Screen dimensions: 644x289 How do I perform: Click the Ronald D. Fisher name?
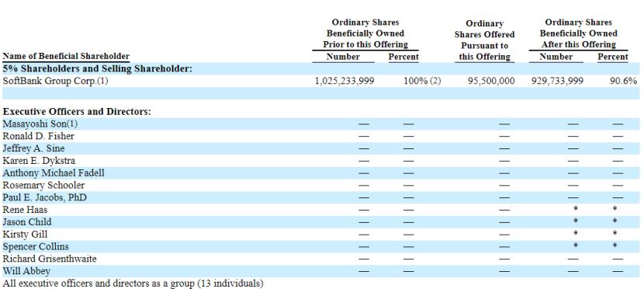tap(38, 136)
